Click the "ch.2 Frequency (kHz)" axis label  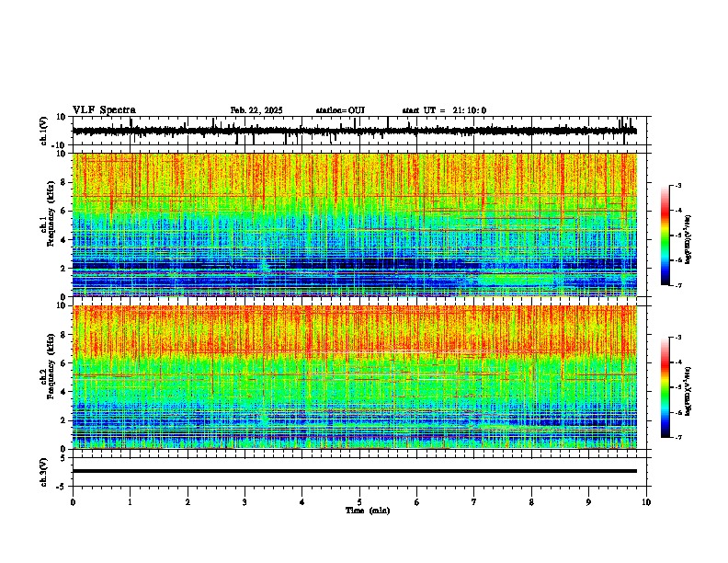[x=47, y=366]
